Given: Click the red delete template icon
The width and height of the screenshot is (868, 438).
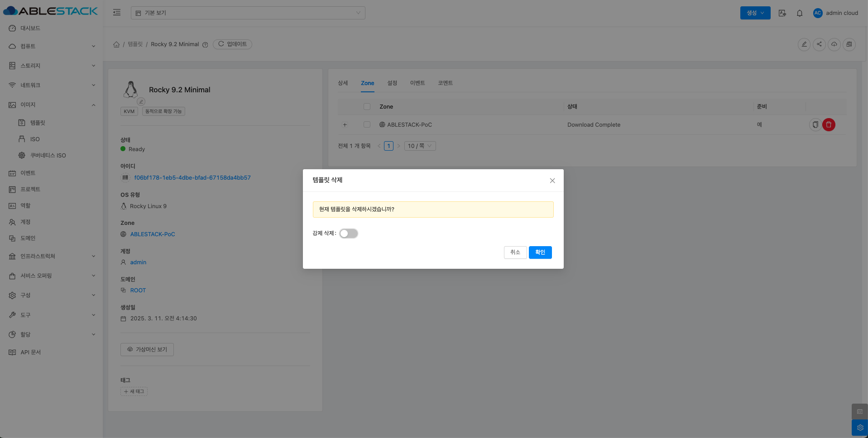Looking at the screenshot, I should coord(829,125).
